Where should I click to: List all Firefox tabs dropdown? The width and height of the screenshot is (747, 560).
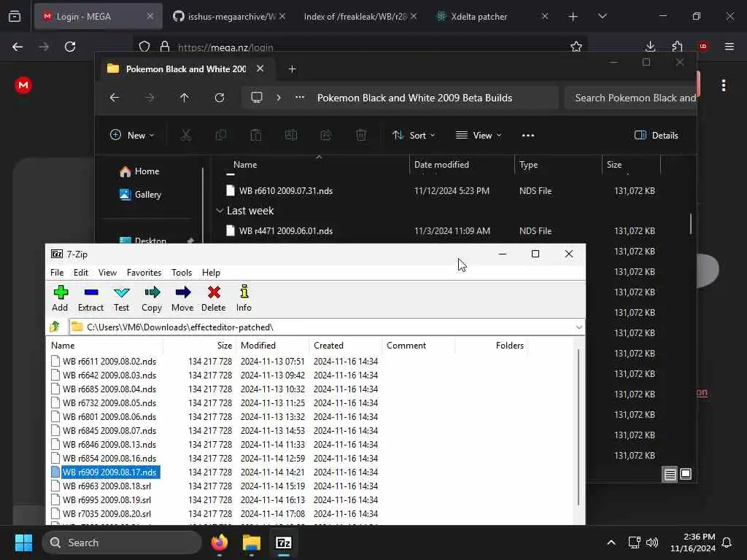tap(602, 17)
